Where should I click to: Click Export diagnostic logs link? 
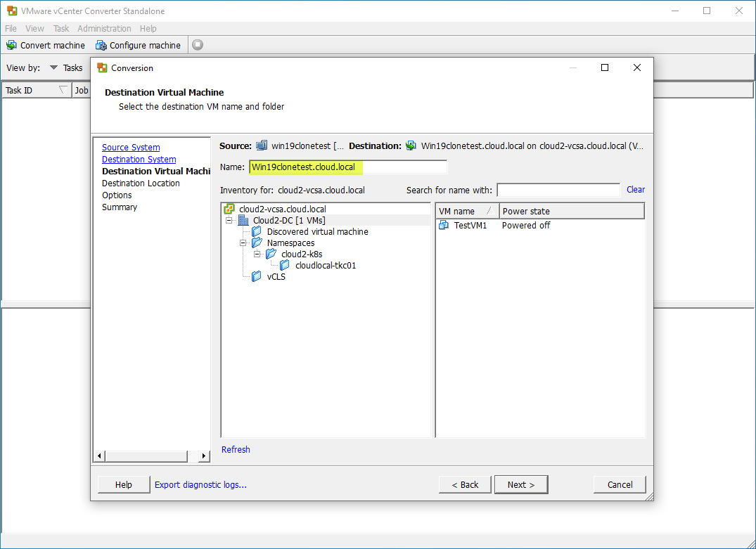200,484
